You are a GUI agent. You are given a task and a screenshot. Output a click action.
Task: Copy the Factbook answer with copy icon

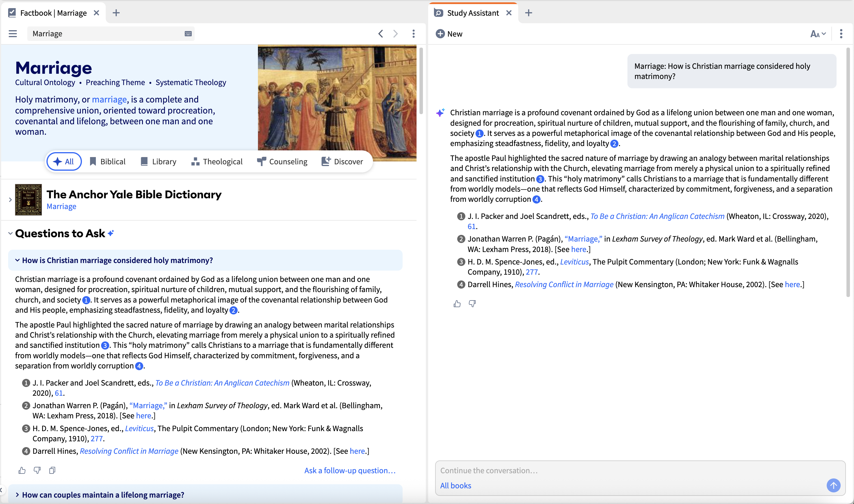(x=52, y=470)
